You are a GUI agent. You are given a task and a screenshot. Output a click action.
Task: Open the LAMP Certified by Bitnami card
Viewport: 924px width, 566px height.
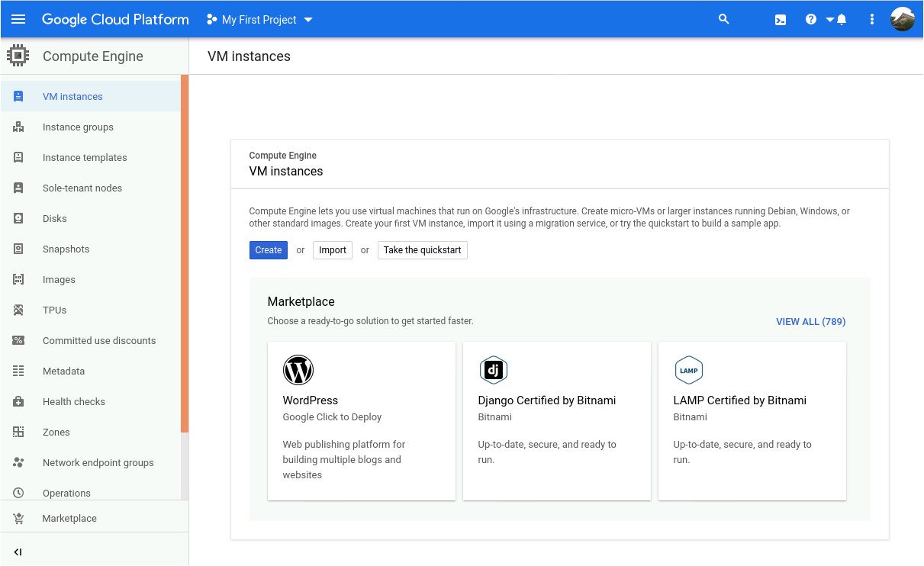pyautogui.click(x=752, y=421)
